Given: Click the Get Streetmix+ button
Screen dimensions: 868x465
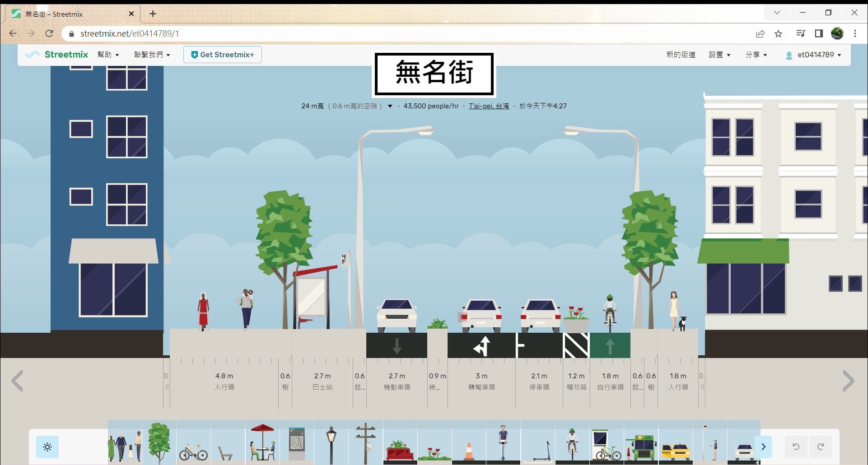Looking at the screenshot, I should 223,55.
